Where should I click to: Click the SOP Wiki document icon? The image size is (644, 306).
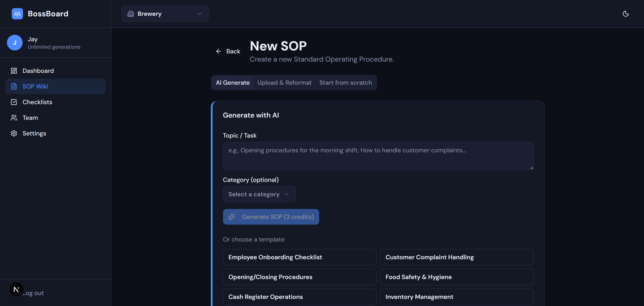pos(14,87)
